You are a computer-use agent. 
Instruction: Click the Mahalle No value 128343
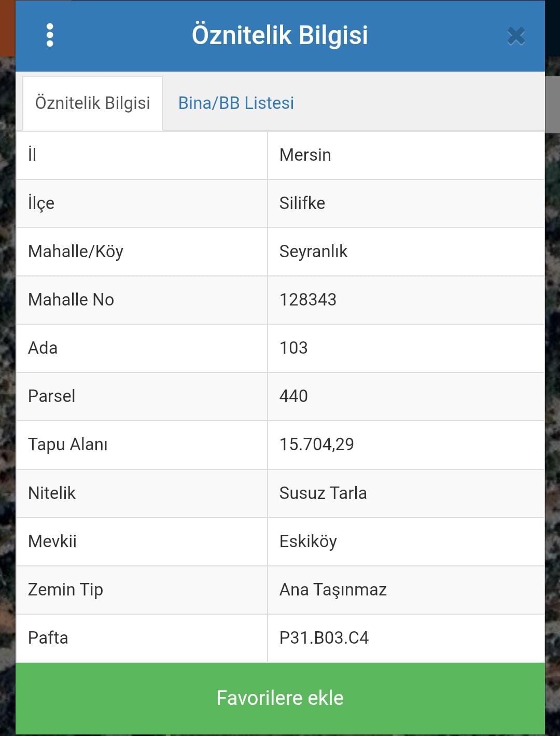point(308,300)
